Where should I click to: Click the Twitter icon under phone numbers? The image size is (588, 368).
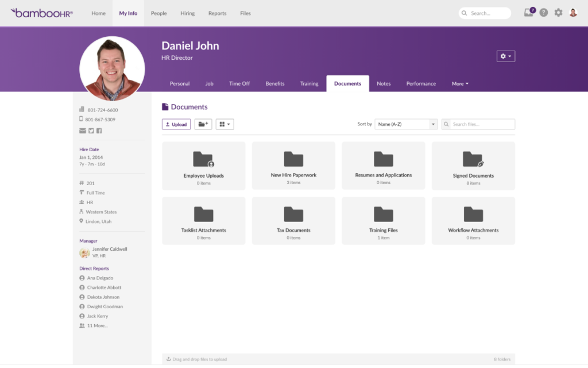tap(91, 131)
